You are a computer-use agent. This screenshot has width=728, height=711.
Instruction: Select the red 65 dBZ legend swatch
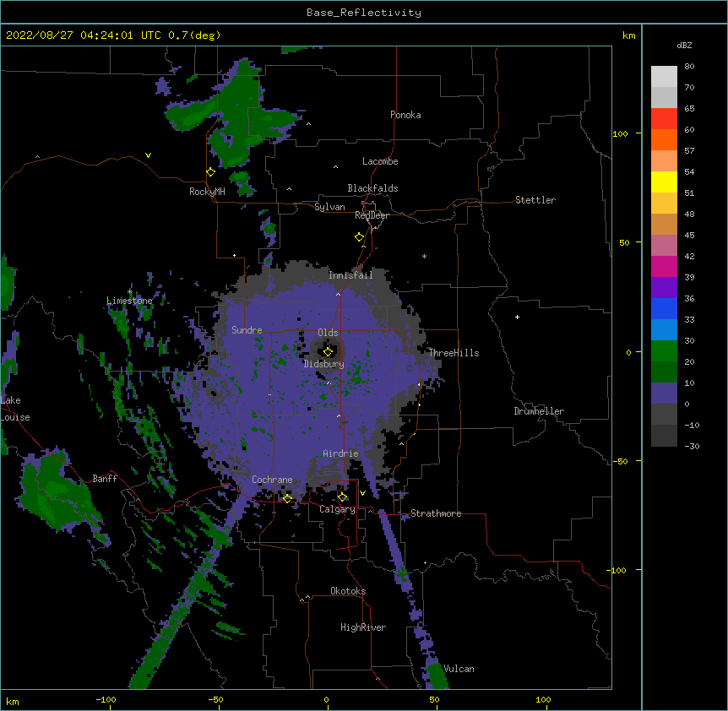click(x=664, y=119)
